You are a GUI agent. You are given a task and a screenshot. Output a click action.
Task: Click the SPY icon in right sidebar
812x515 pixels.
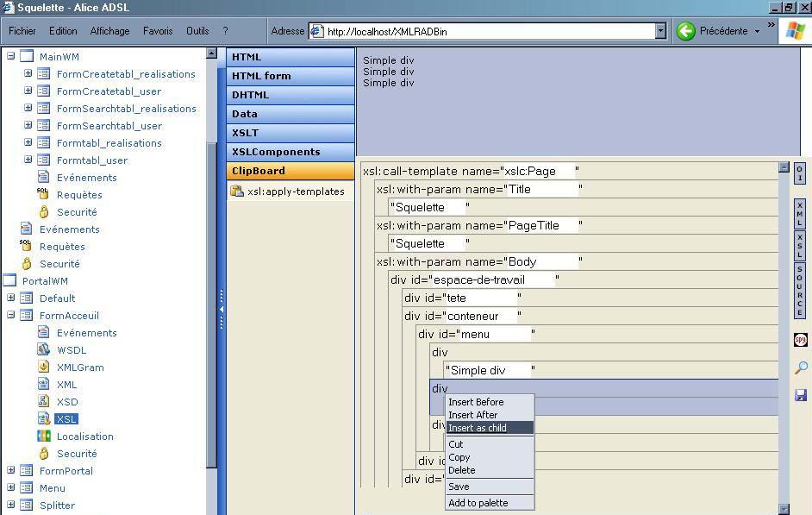point(800,340)
